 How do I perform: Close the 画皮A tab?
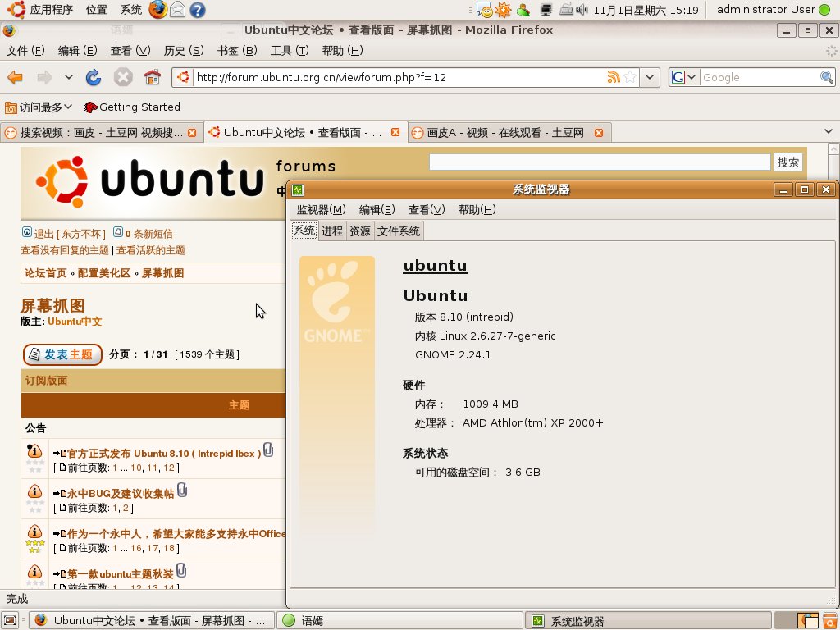[x=599, y=132]
